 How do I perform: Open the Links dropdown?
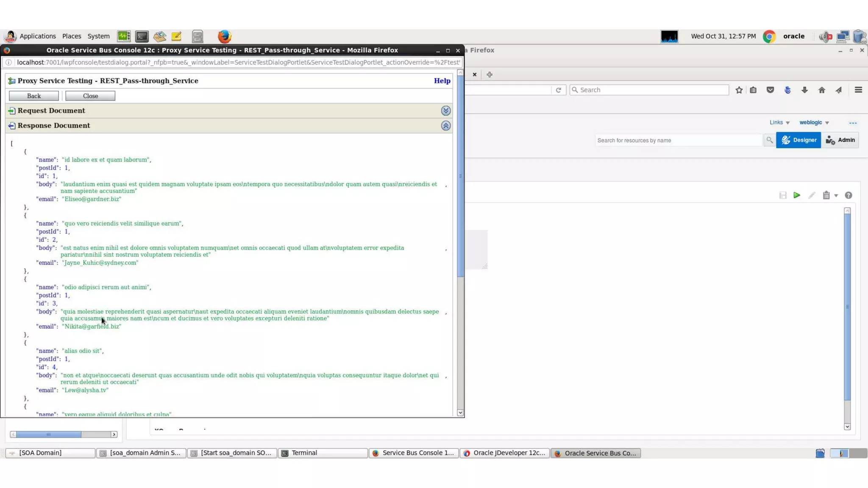(x=779, y=122)
